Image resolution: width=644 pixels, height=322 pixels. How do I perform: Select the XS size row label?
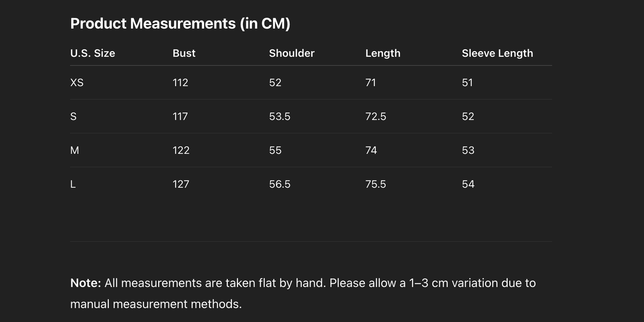point(77,83)
